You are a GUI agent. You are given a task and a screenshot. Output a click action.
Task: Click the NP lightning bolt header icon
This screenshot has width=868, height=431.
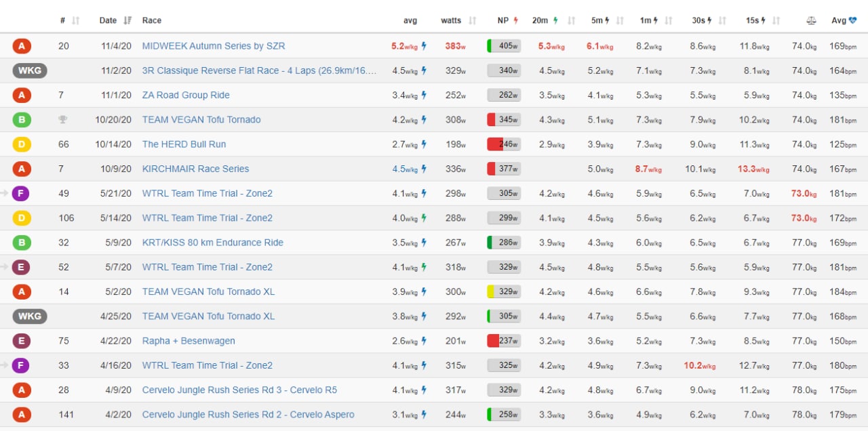coord(515,20)
